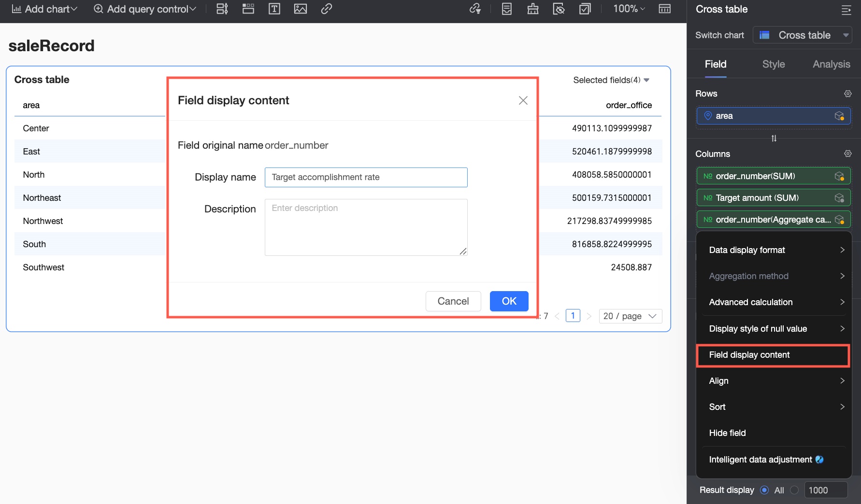Open the link-with-cursor interaction icon in toolbar
This screenshot has width=861, height=504.
tap(475, 9)
